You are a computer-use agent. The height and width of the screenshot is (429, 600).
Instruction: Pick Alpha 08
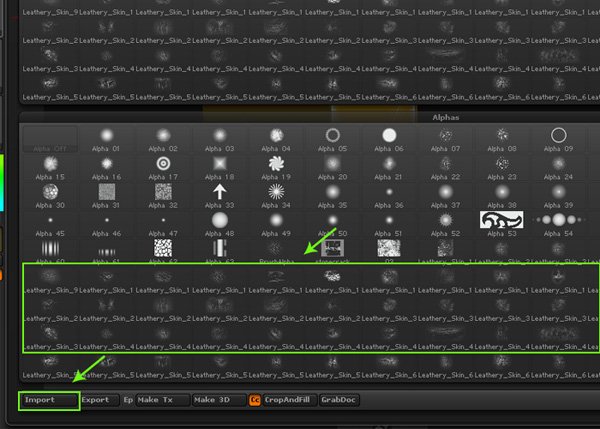click(x=502, y=140)
